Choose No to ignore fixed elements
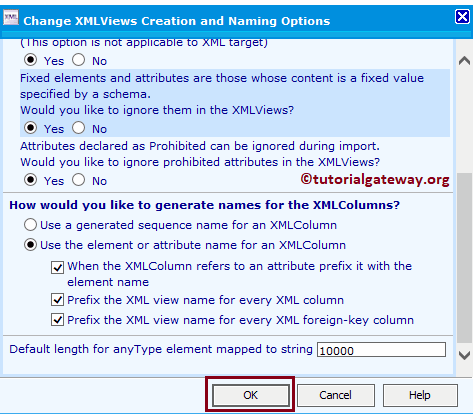The width and height of the screenshot is (473, 414). pyautogui.click(x=79, y=128)
